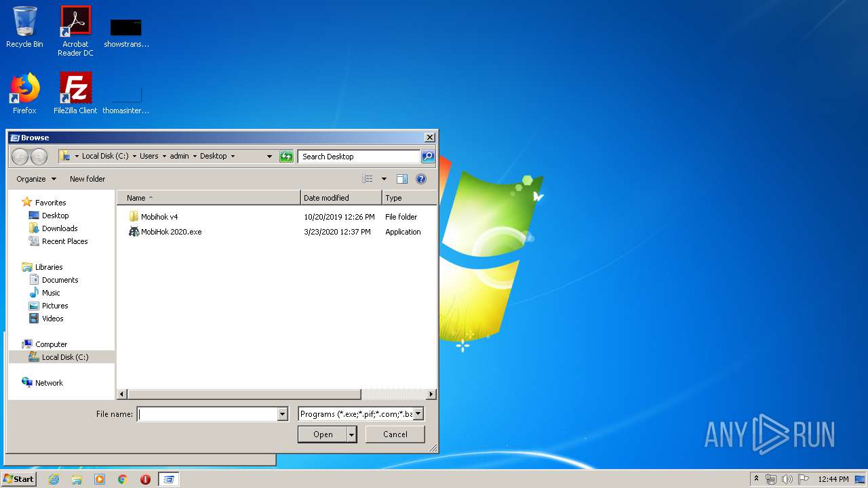This screenshot has height=488, width=868.
Task: Expand the File name dropdown
Action: (283, 414)
